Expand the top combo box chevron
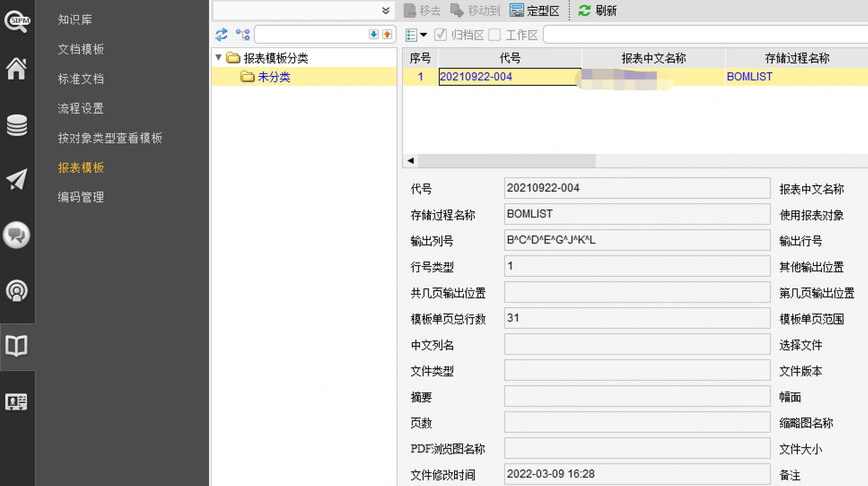This screenshot has height=486, width=868. click(385, 10)
